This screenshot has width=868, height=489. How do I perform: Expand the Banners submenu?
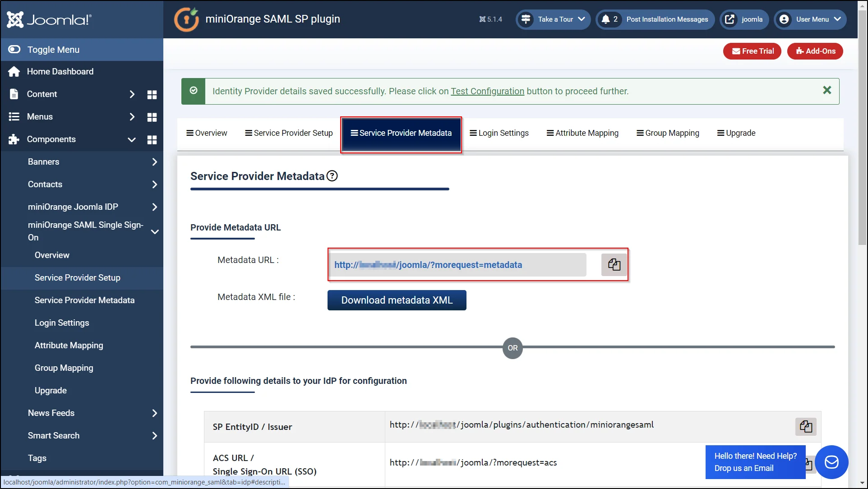[x=154, y=162]
